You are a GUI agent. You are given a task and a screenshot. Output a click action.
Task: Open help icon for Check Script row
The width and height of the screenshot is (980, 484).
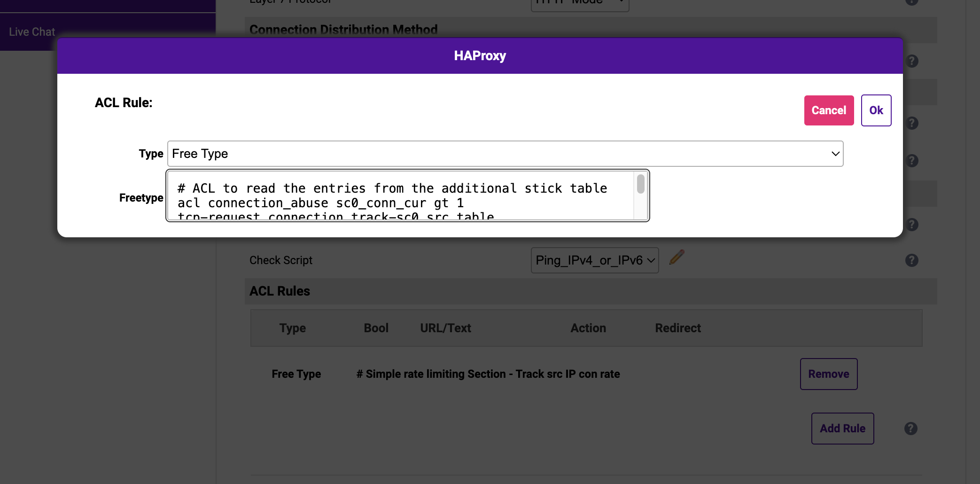(912, 260)
